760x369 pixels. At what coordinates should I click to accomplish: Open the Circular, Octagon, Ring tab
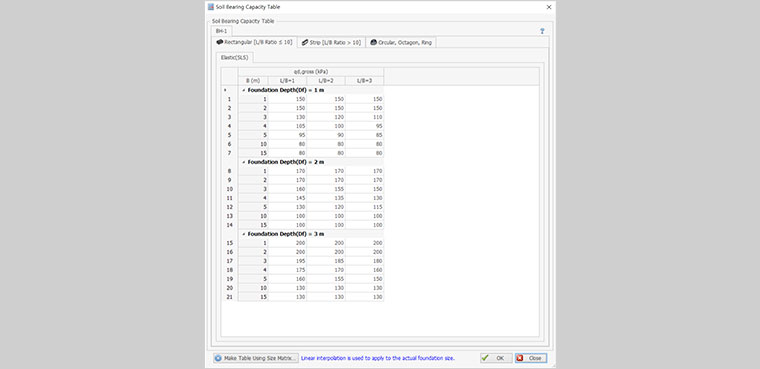(401, 43)
